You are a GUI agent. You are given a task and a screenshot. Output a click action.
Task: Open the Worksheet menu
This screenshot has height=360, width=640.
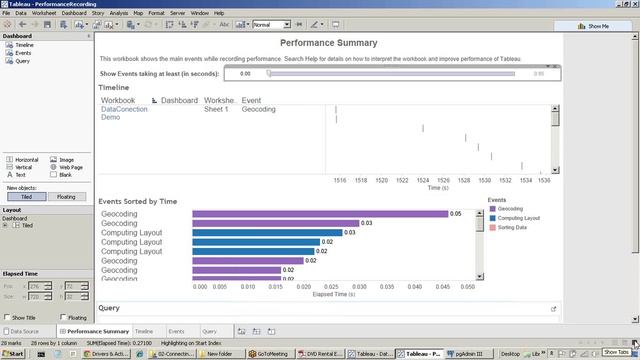[44, 13]
